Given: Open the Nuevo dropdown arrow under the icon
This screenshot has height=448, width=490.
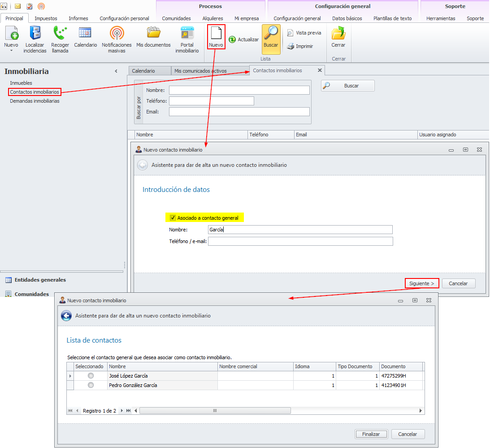Looking at the screenshot, I should point(11,51).
